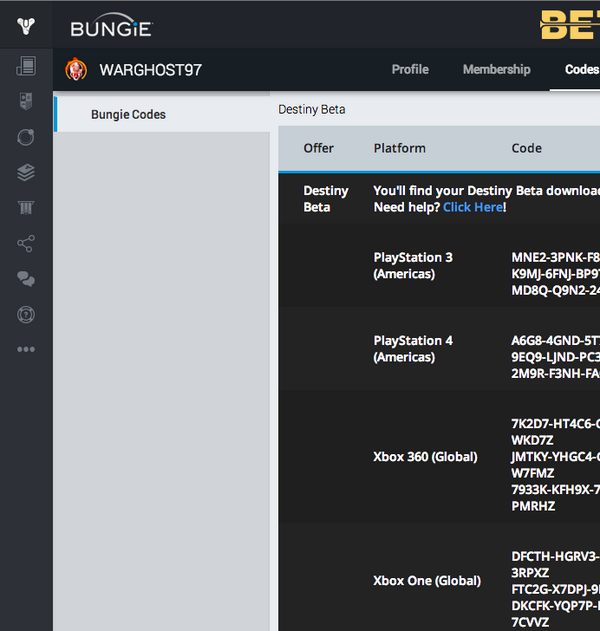Click the code starting DKCFK-YQP7P

pyautogui.click(x=555, y=614)
